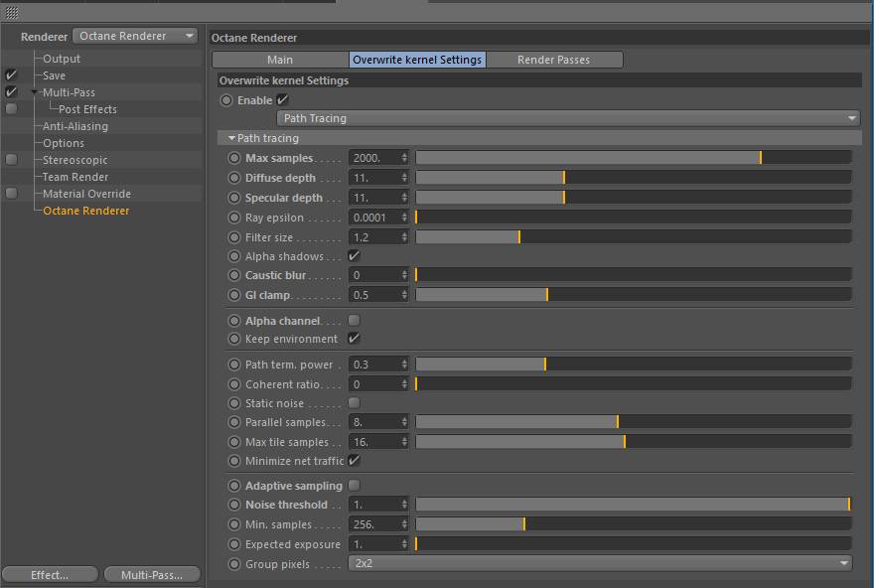
Task: Click Parallel samples stepper arrows
Action: 404,422
